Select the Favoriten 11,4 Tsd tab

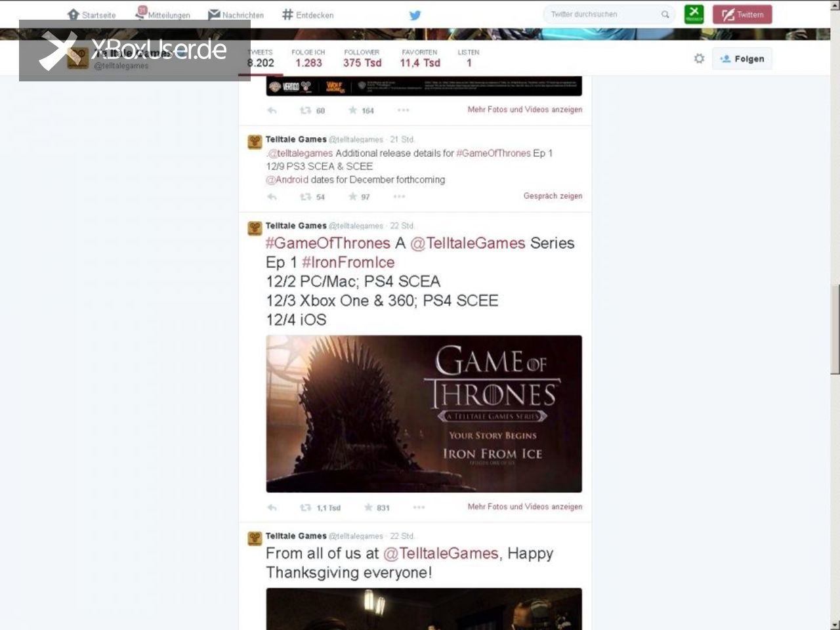tap(420, 58)
